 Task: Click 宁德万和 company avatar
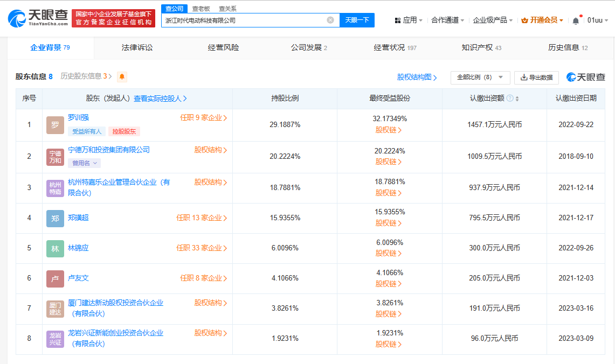click(x=55, y=157)
